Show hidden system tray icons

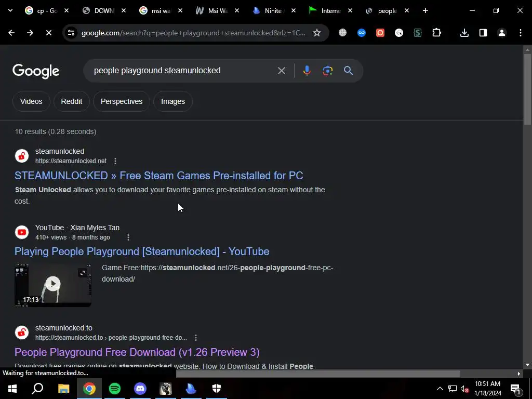[x=440, y=389]
